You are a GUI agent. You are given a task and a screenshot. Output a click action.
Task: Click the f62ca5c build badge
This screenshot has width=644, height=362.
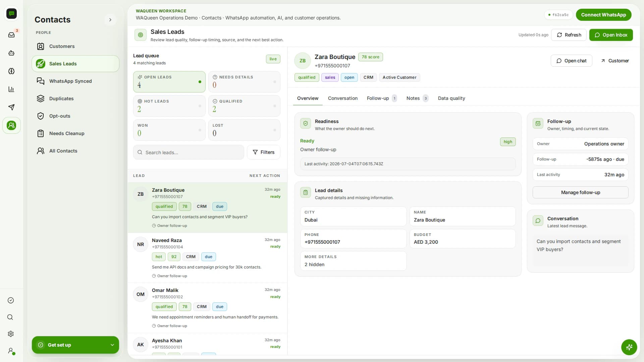[x=558, y=15]
